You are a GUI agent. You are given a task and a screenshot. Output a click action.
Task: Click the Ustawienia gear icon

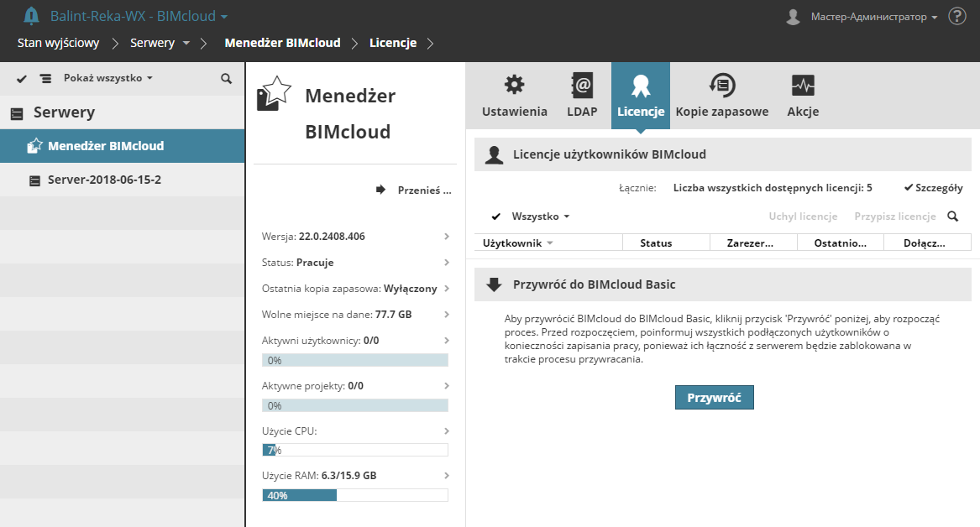[515, 85]
